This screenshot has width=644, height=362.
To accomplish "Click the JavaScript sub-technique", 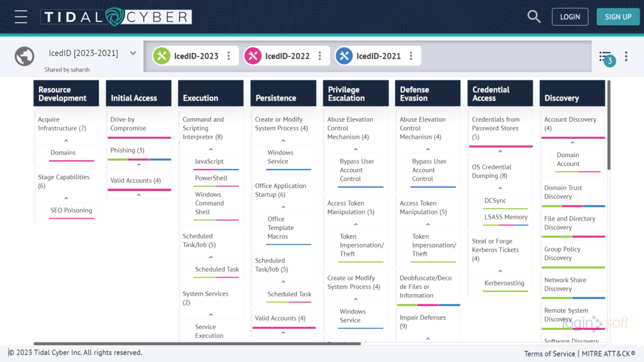I will (209, 162).
